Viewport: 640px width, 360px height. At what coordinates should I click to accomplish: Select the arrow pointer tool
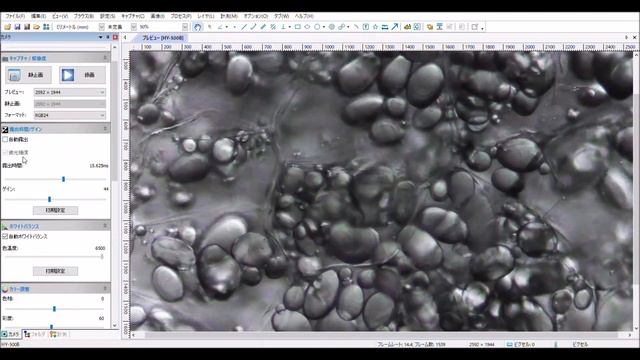pos(210,27)
